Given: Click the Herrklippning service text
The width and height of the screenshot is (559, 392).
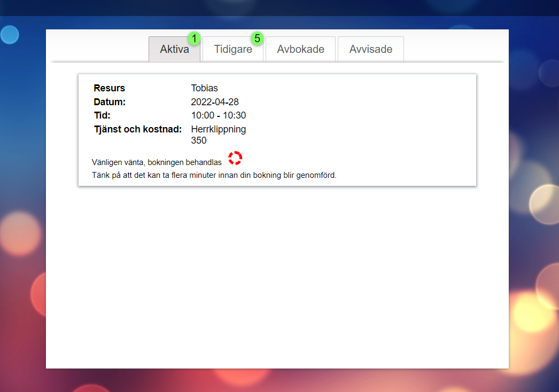Looking at the screenshot, I should [218, 129].
